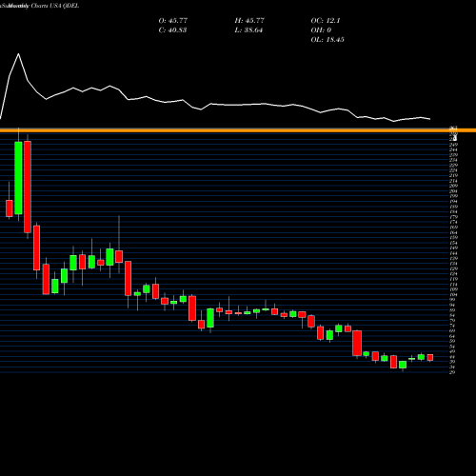Click the low price value L: 38.64
The image size is (476, 476).
(248, 30)
